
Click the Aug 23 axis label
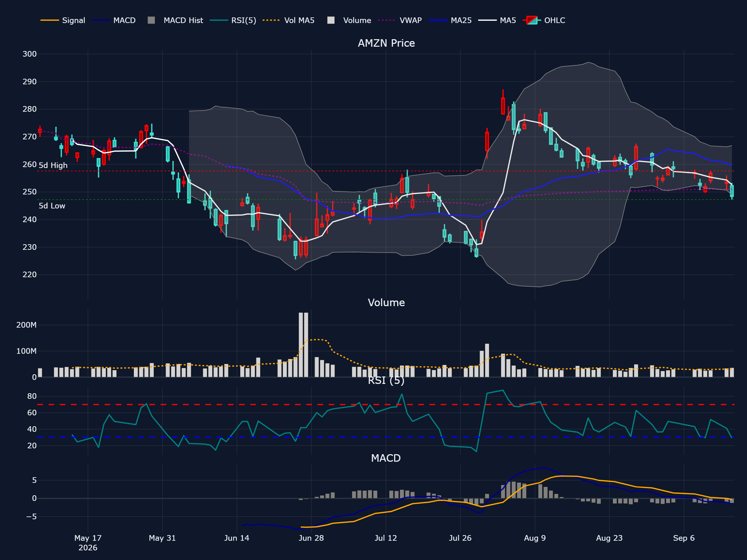tap(609, 538)
